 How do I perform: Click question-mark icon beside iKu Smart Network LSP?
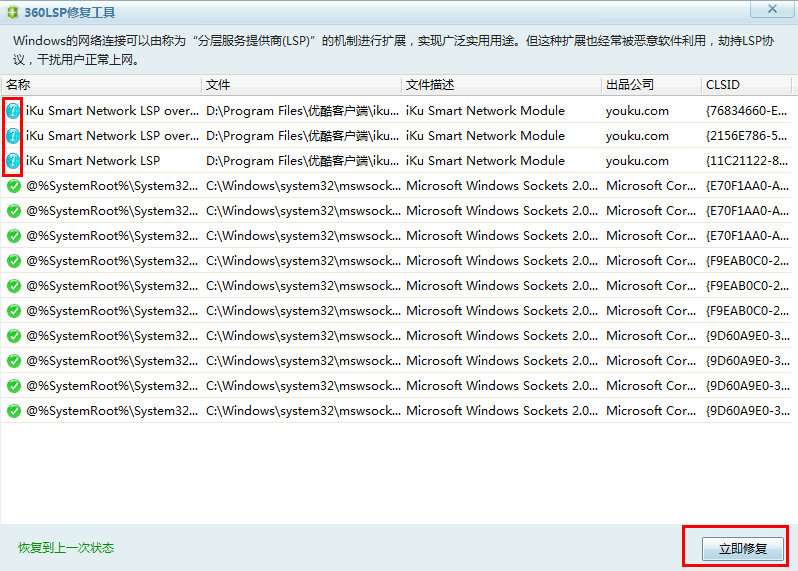coord(13,161)
